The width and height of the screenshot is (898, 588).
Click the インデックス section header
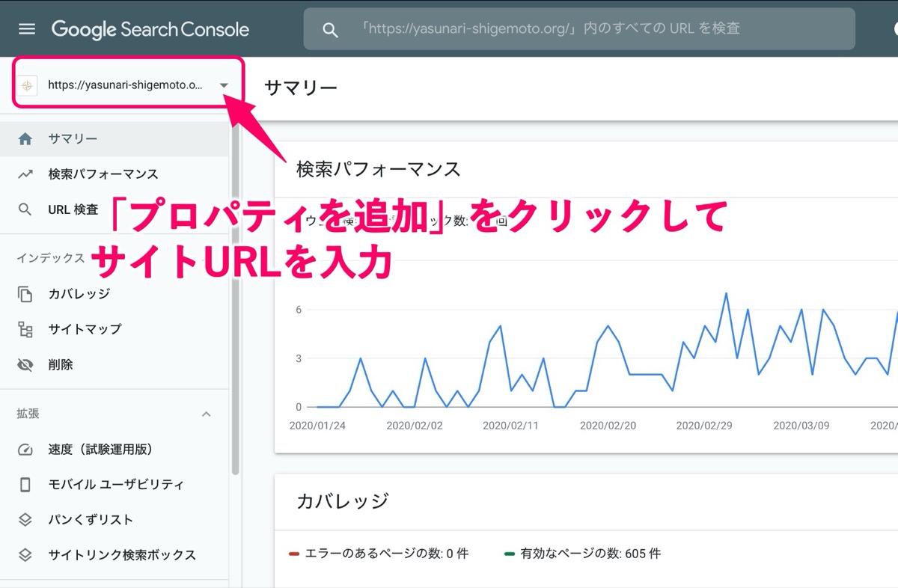pyautogui.click(x=51, y=258)
